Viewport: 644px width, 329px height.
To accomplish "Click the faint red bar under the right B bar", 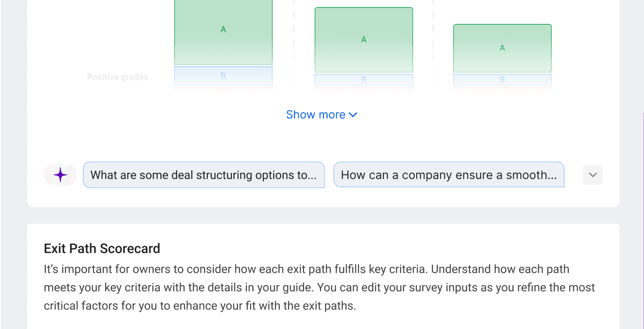I will (502, 89).
